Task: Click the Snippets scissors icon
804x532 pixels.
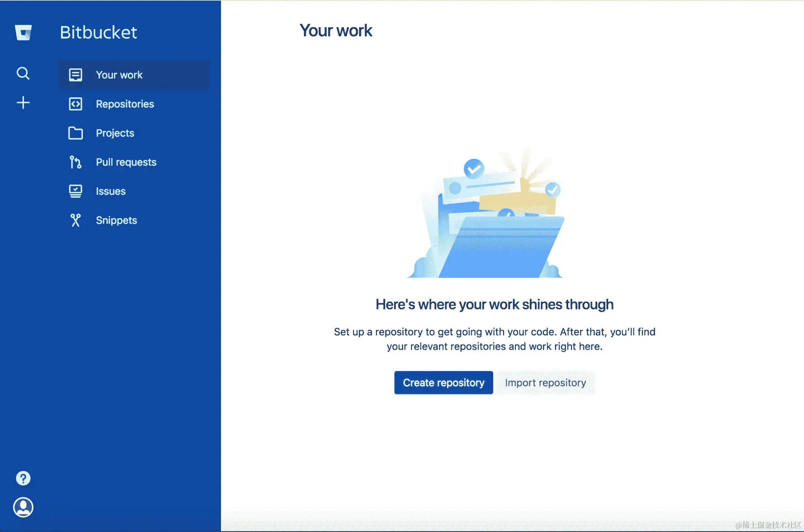Action: pyautogui.click(x=75, y=220)
